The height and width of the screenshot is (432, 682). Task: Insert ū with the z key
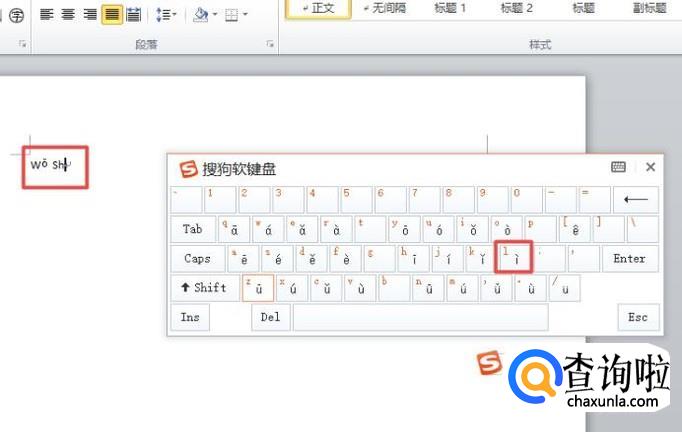tap(258, 288)
